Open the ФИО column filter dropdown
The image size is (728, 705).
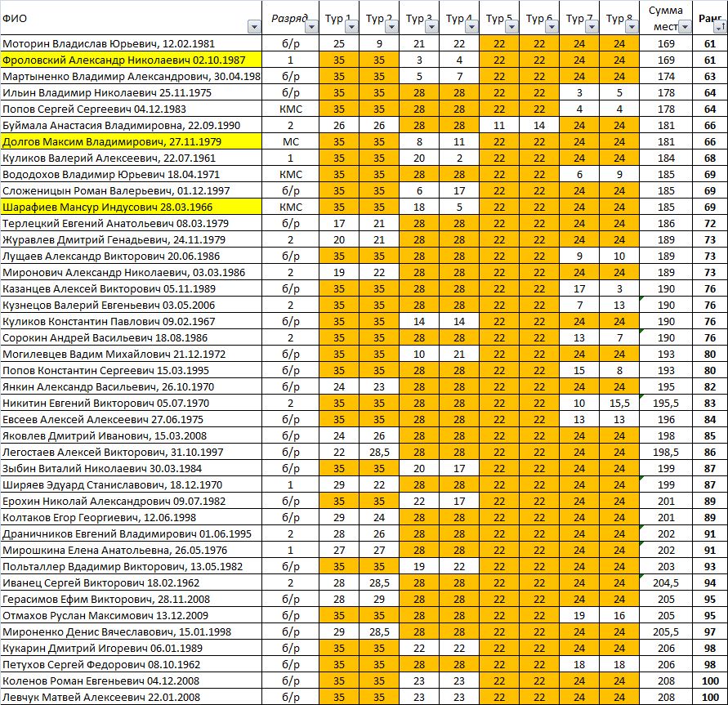point(253,28)
